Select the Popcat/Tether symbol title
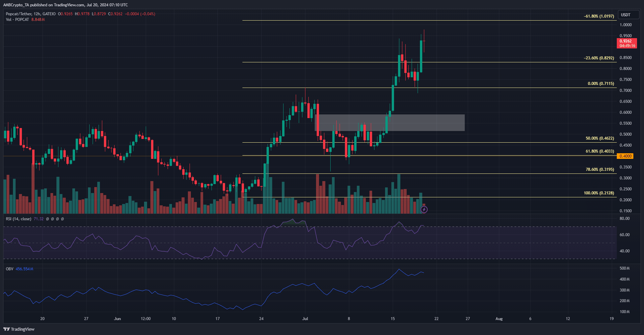 [19, 14]
